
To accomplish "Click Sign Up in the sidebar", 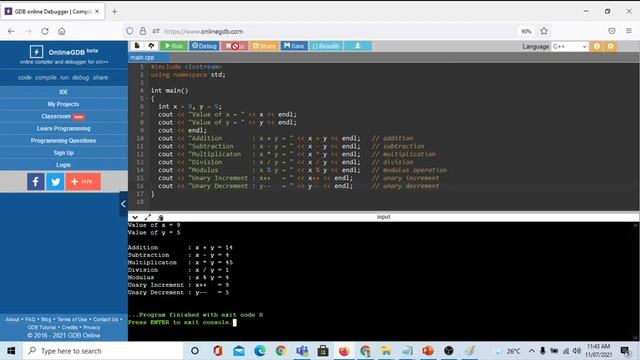I will pyautogui.click(x=63, y=153).
